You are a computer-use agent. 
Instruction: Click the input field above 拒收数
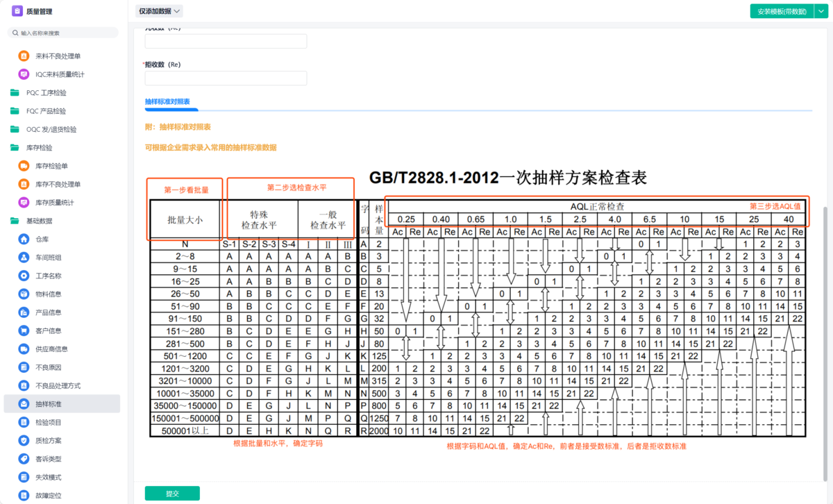tap(226, 41)
